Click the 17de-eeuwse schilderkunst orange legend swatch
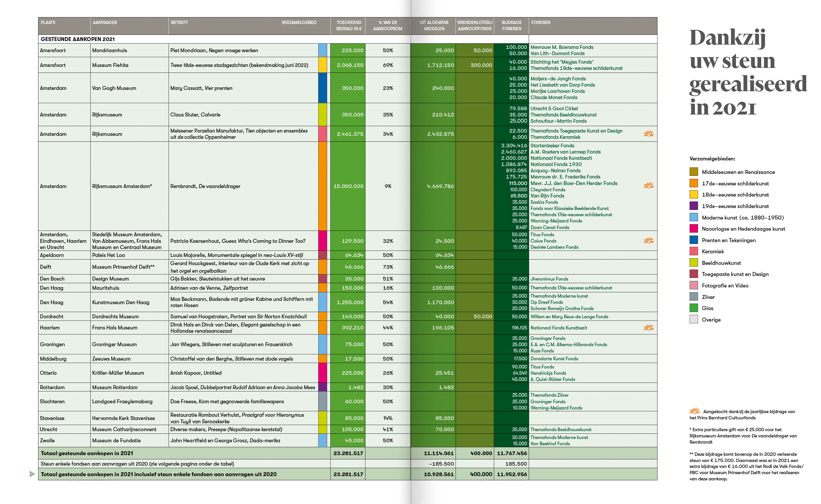This screenshot has width=821, height=504. pyautogui.click(x=694, y=183)
